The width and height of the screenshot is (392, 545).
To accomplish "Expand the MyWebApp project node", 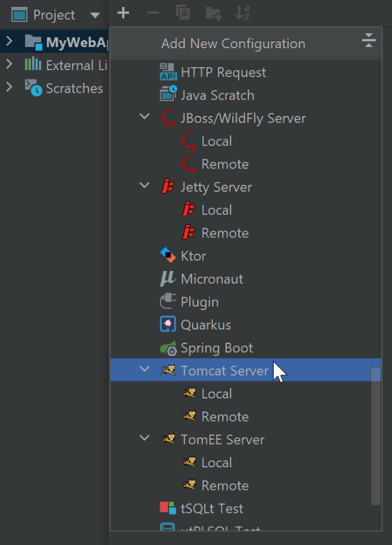I will click(x=9, y=42).
